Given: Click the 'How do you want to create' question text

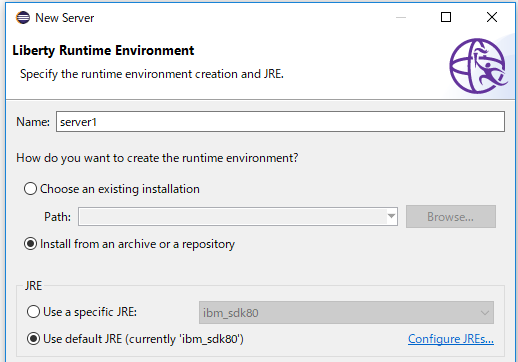Looking at the screenshot, I should 157,158.
